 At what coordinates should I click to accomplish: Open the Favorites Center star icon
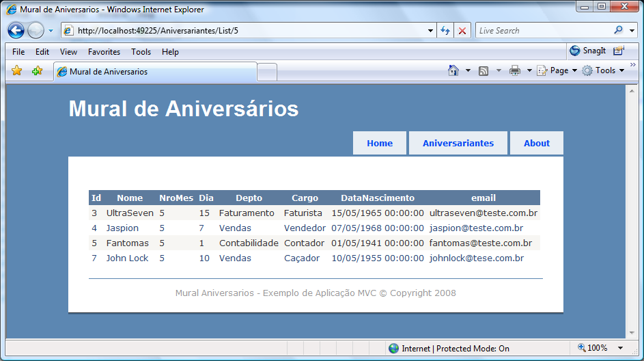click(x=17, y=71)
